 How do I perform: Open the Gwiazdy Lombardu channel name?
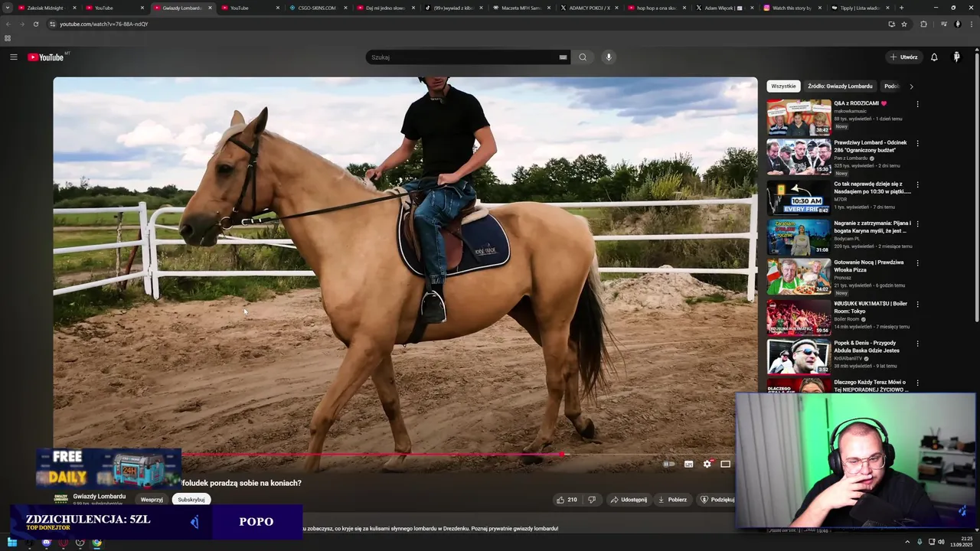point(100,497)
